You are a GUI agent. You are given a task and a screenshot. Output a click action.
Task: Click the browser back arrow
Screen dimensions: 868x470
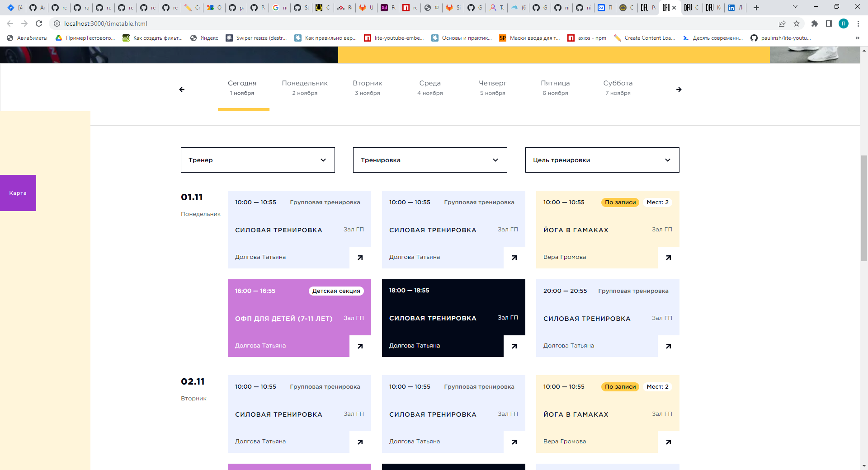(x=10, y=23)
